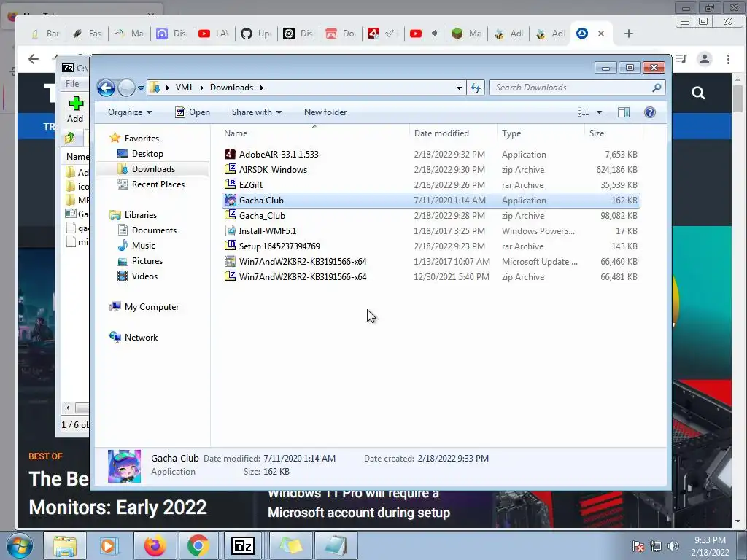The height and width of the screenshot is (560, 747).
Task: Open Firefox from the taskbar
Action: (x=155, y=545)
